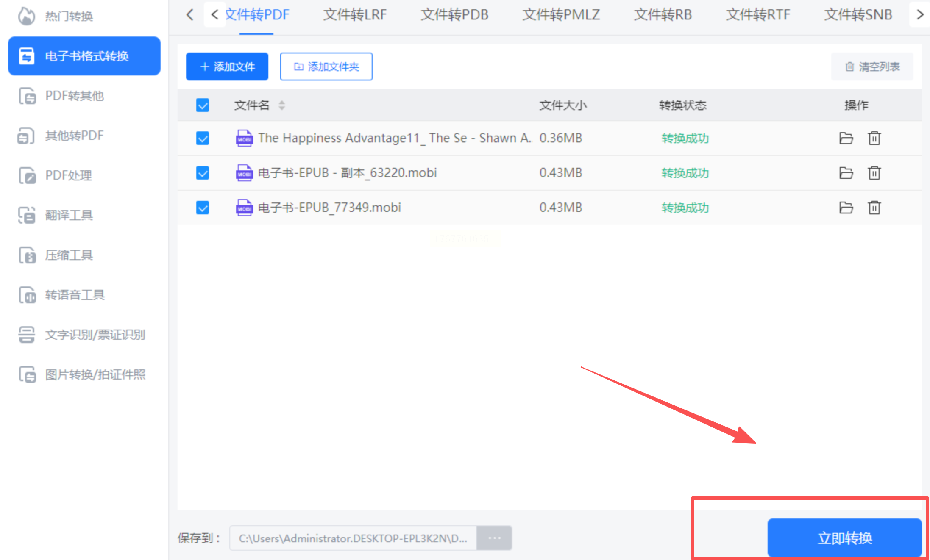The image size is (930, 560).
Task: Open output folder for 电子书-EPUB_77349.mobi
Action: click(x=846, y=208)
